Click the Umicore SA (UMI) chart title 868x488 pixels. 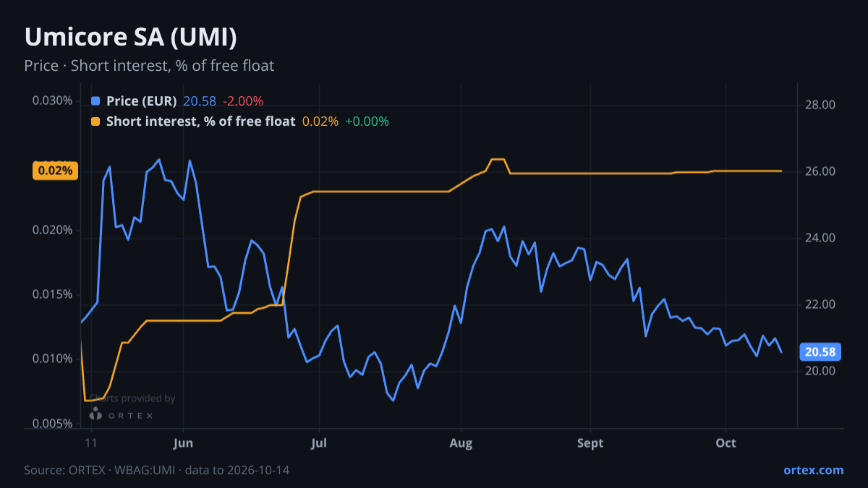coord(131,36)
